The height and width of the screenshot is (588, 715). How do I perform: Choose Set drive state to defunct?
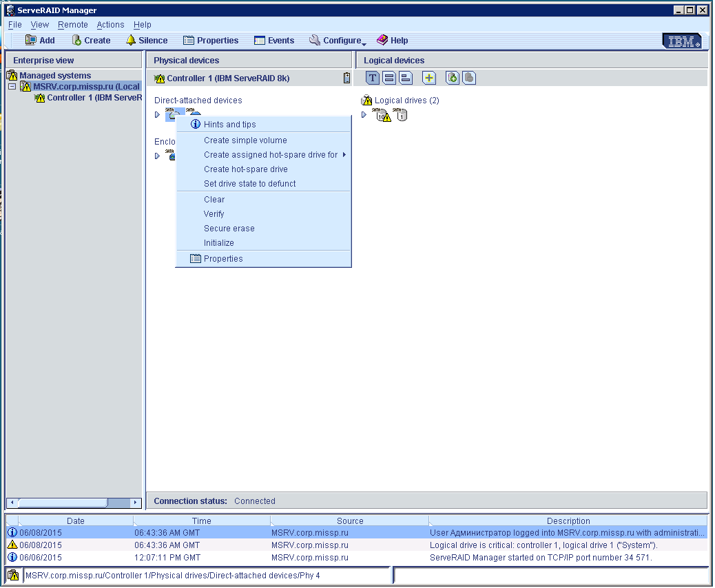pyautogui.click(x=249, y=184)
